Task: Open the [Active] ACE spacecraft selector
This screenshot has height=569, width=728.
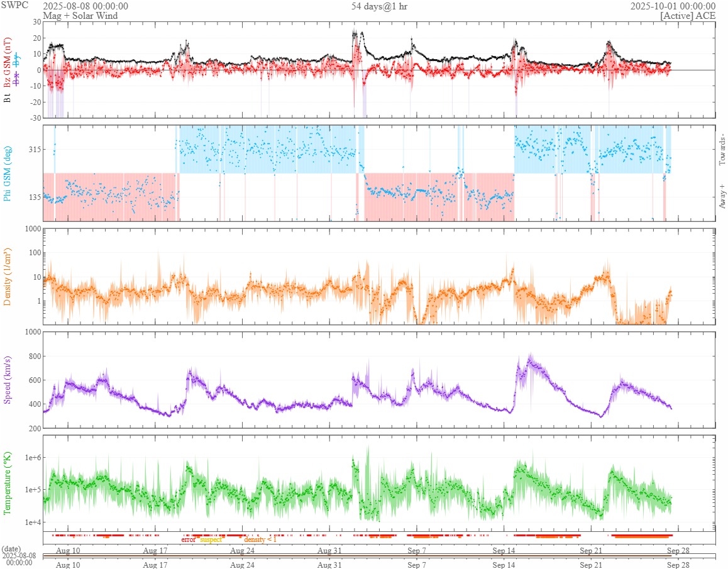Action: pos(688,15)
